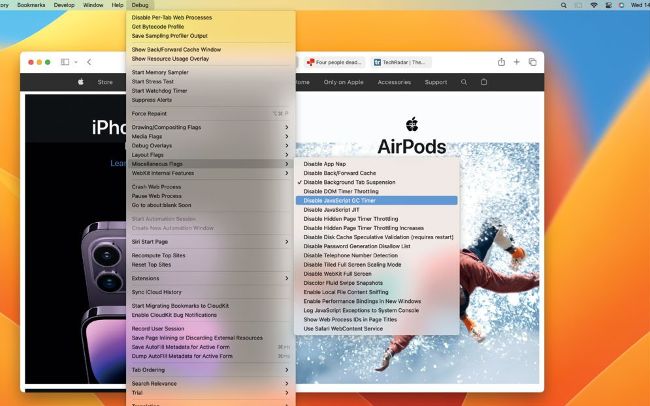Click the Share icon in Safari toolbar
This screenshot has width=650, height=406.
click(501, 62)
